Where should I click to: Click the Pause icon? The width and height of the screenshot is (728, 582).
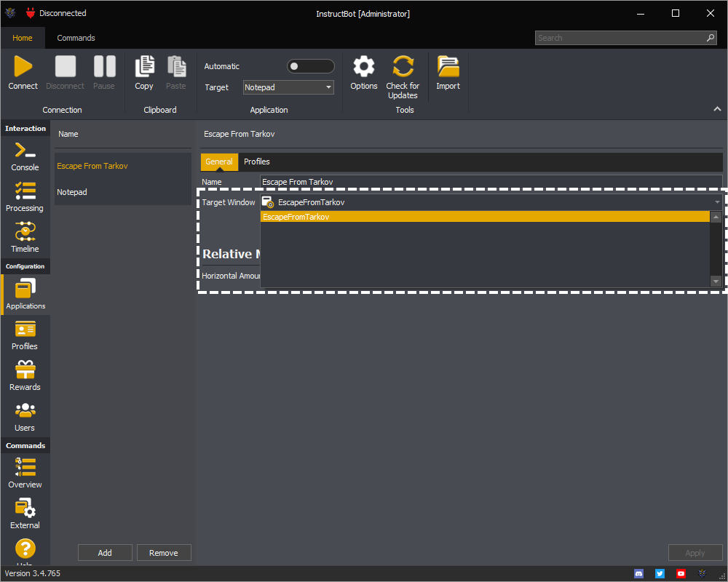[x=104, y=66]
